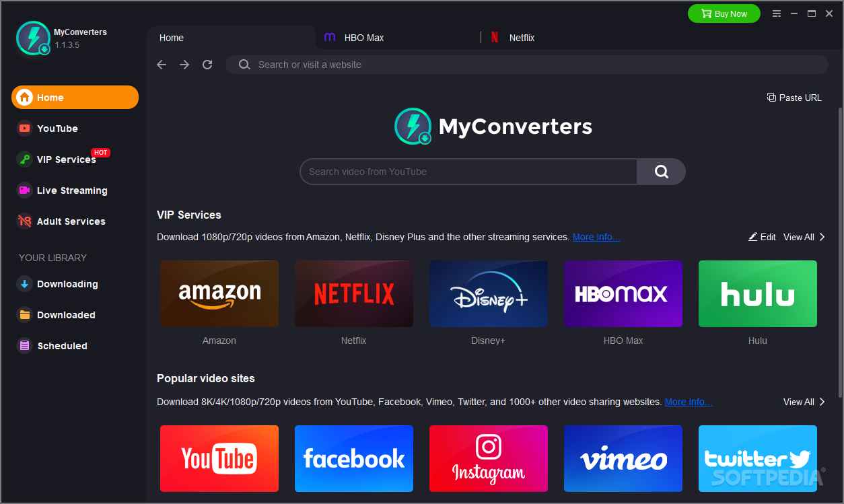Expand View All for VIP Services
The image size is (844, 504).
804,237
